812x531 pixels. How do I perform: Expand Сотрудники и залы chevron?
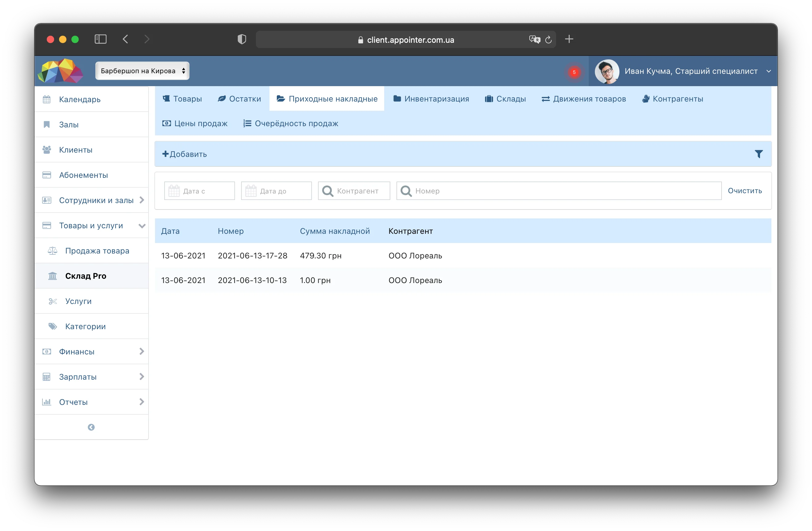pos(141,200)
